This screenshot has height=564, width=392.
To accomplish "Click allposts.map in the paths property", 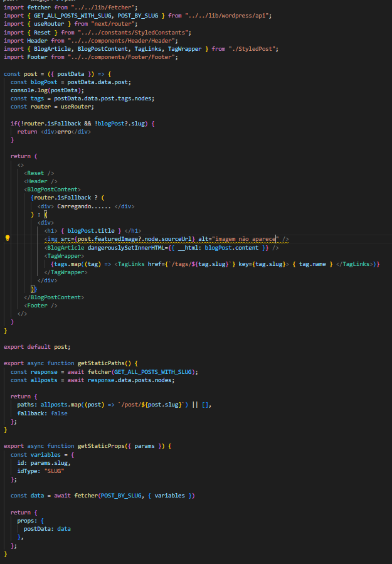I will [61, 405].
